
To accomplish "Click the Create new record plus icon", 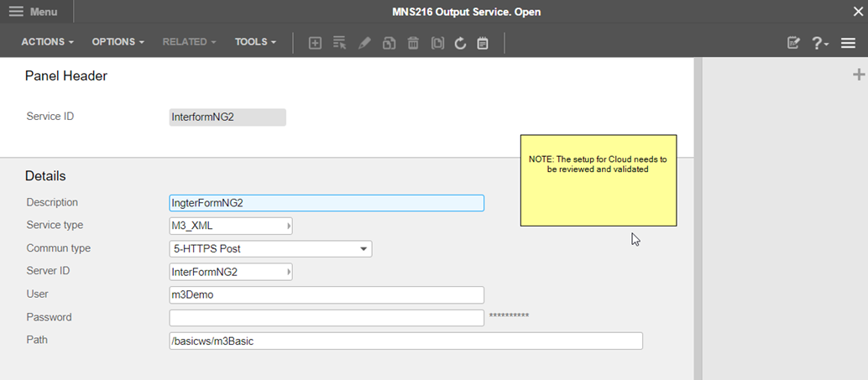I will coord(315,43).
